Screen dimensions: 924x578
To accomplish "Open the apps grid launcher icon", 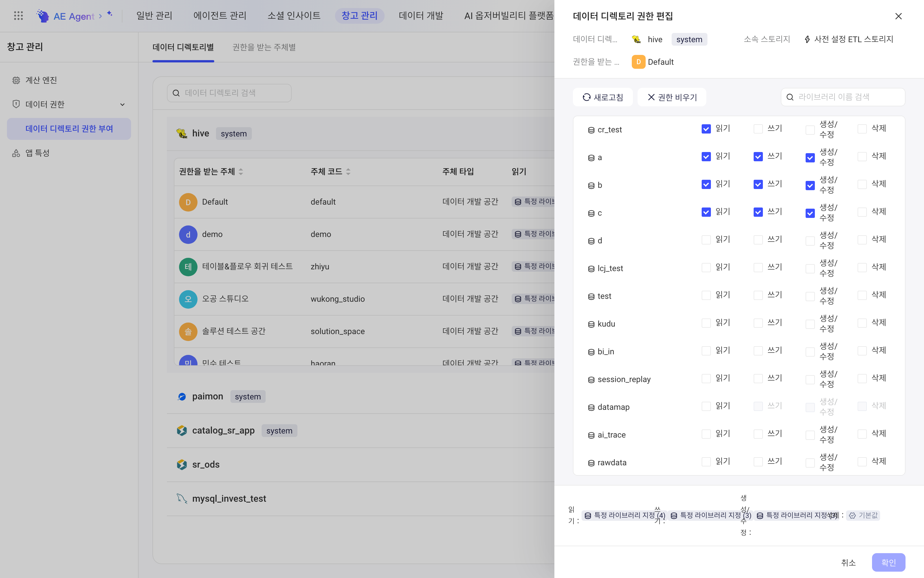I will click(x=18, y=16).
